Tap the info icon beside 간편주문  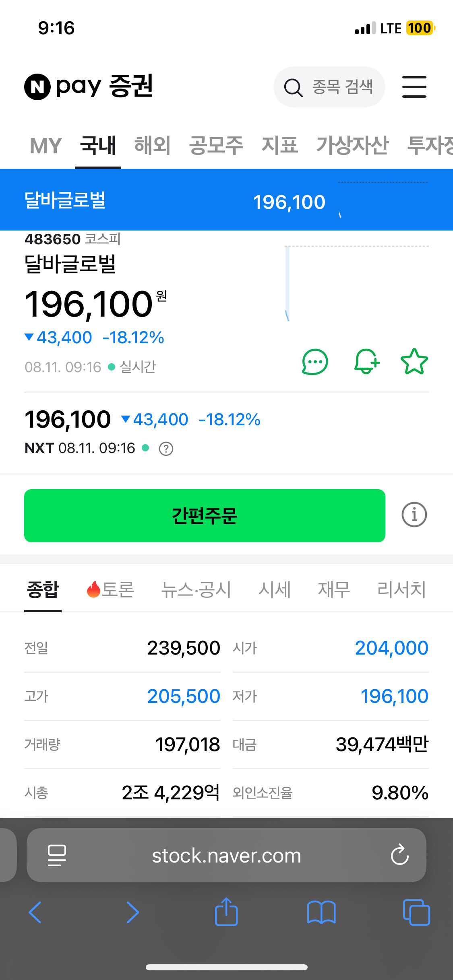pos(414,515)
